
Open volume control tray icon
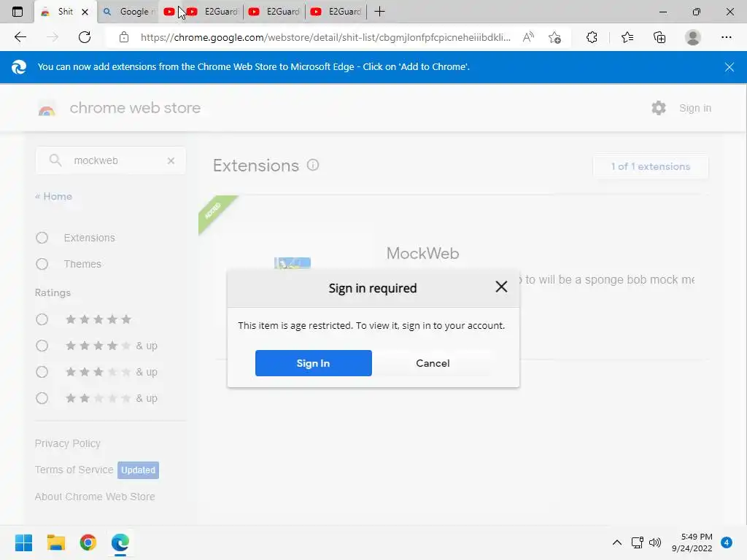point(655,542)
